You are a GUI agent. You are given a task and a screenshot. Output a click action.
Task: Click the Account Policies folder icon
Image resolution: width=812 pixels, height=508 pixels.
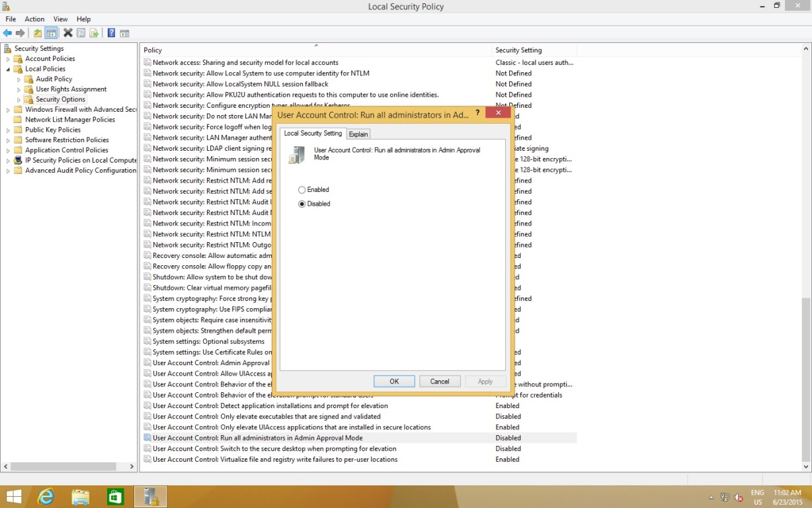pyautogui.click(x=19, y=59)
